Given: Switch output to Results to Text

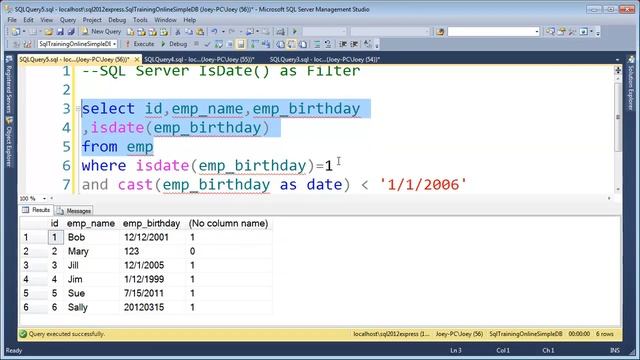Looking at the screenshot, I should click(281, 44).
